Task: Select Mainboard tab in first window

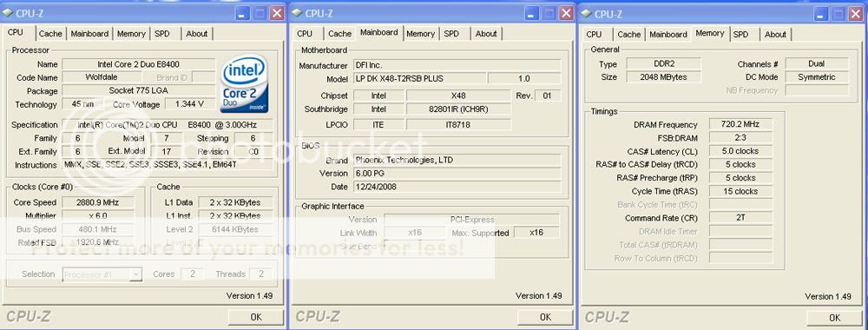Action: click(x=89, y=34)
